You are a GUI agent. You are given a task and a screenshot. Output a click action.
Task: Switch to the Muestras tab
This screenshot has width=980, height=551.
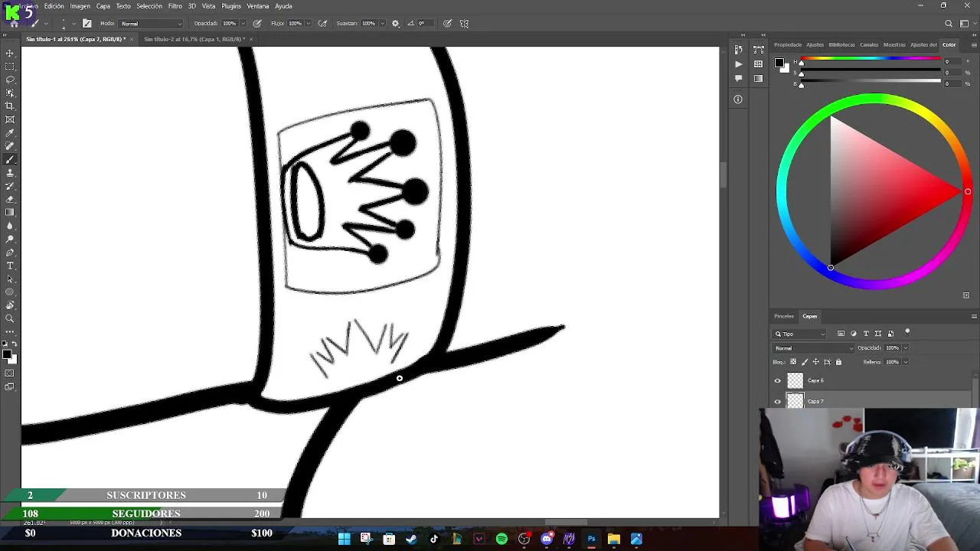[894, 44]
